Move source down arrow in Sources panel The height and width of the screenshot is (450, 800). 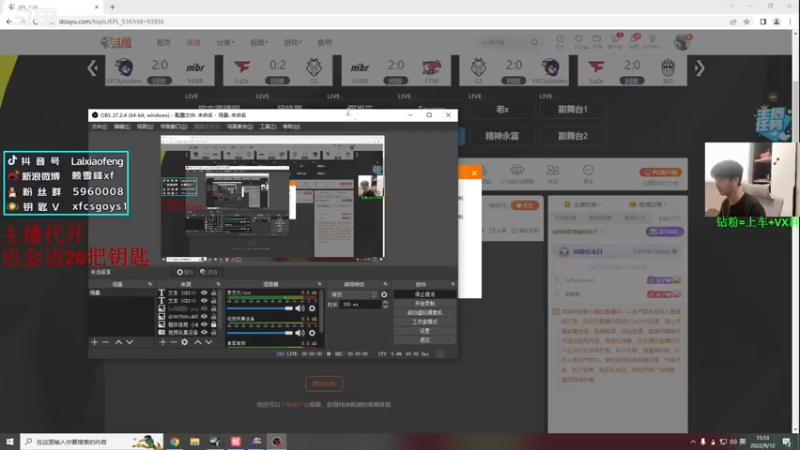(x=209, y=342)
